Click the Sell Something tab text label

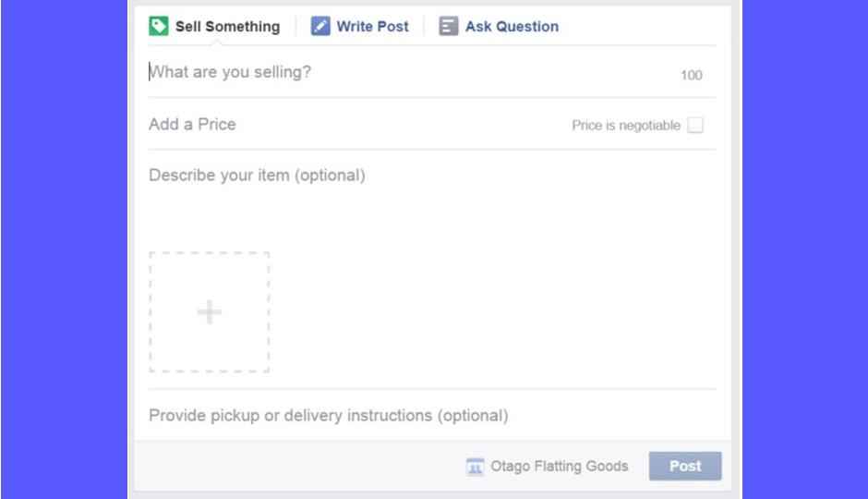click(227, 26)
